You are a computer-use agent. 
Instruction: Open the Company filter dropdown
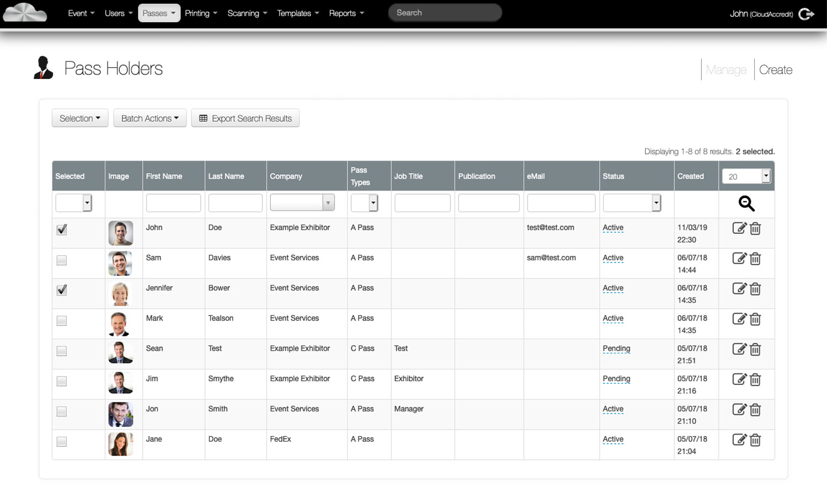(x=302, y=202)
